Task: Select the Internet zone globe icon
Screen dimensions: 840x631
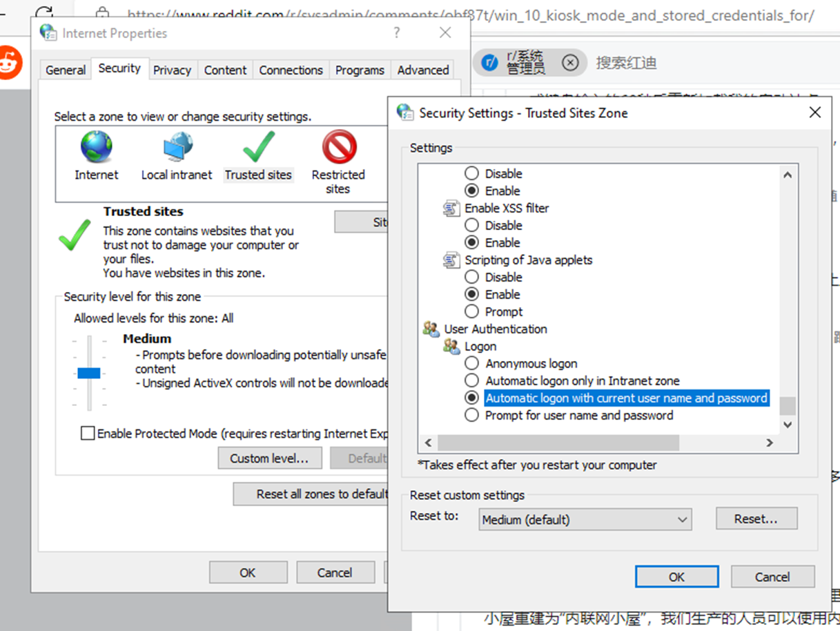Action: point(96,147)
